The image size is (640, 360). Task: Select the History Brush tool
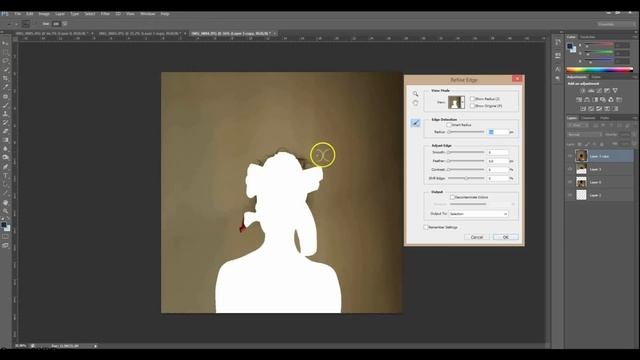coord(5,122)
